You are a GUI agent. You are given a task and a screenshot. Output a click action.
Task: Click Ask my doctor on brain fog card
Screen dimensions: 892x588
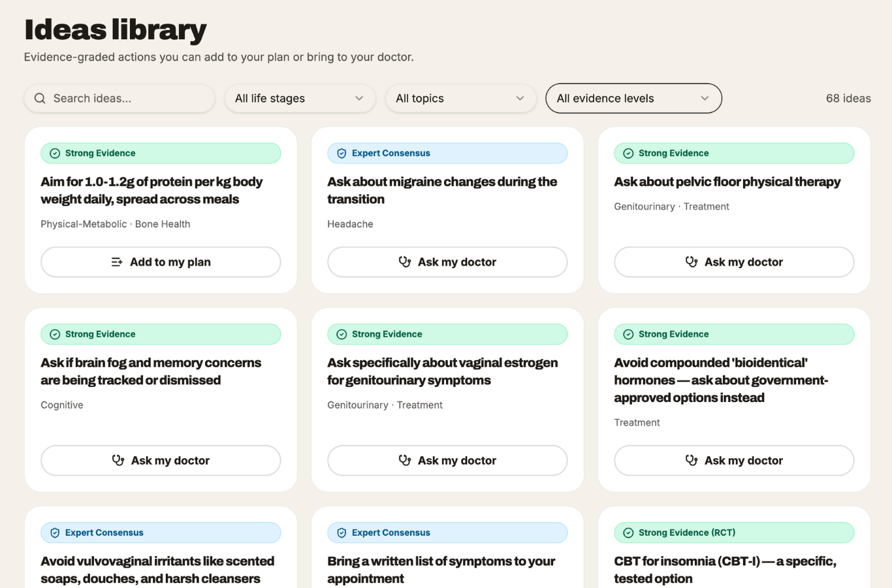point(161,460)
